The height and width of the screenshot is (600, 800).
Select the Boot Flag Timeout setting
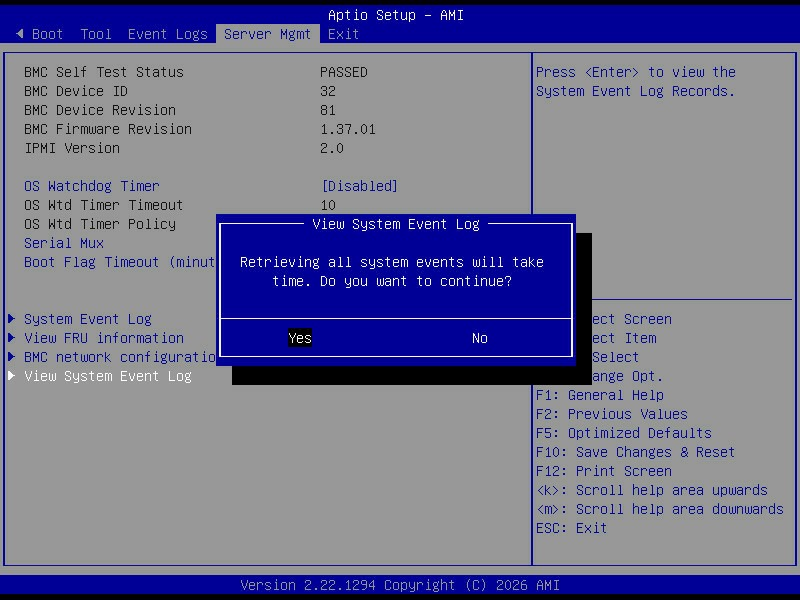tap(119, 262)
